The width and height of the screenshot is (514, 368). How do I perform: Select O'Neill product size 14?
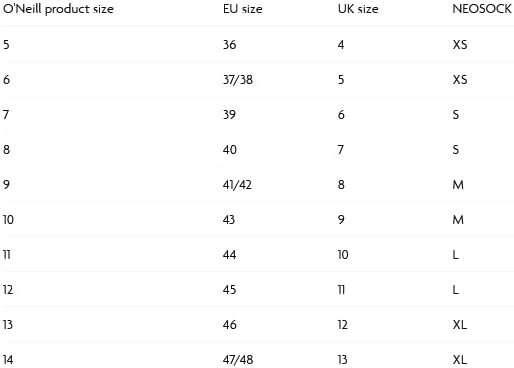(8, 360)
